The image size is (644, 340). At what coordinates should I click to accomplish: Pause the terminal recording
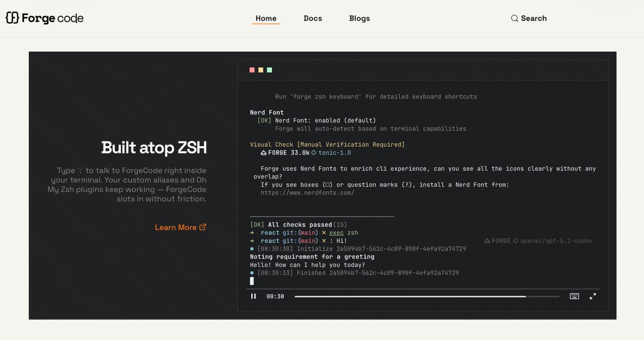point(253,296)
